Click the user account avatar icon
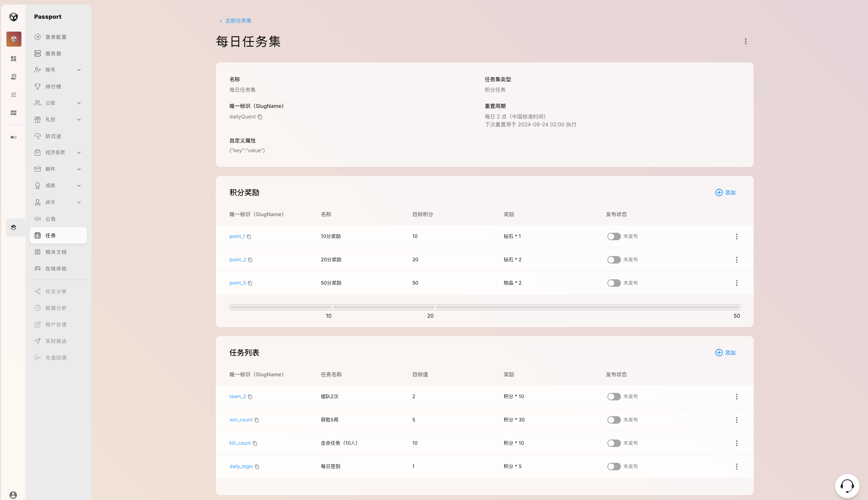The image size is (868, 500). pyautogui.click(x=13, y=495)
